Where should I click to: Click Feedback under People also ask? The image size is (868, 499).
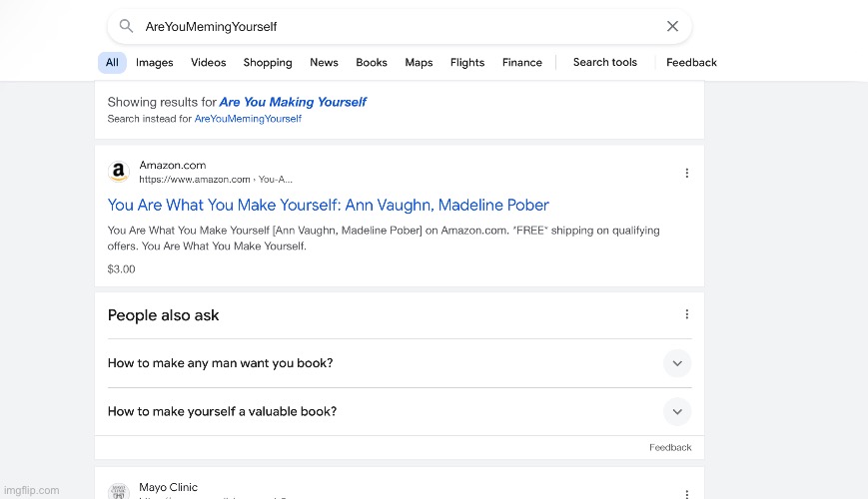pyautogui.click(x=670, y=447)
